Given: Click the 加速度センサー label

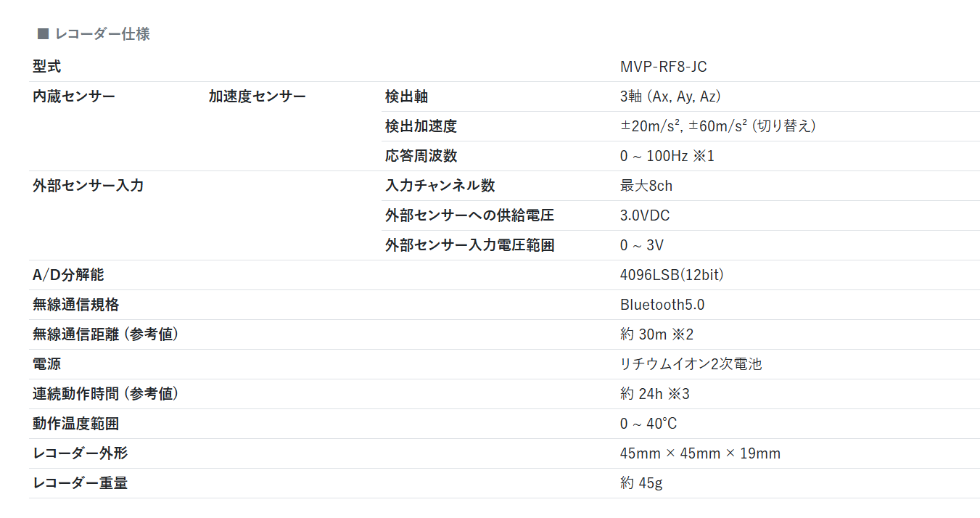Looking at the screenshot, I should coord(257,96).
